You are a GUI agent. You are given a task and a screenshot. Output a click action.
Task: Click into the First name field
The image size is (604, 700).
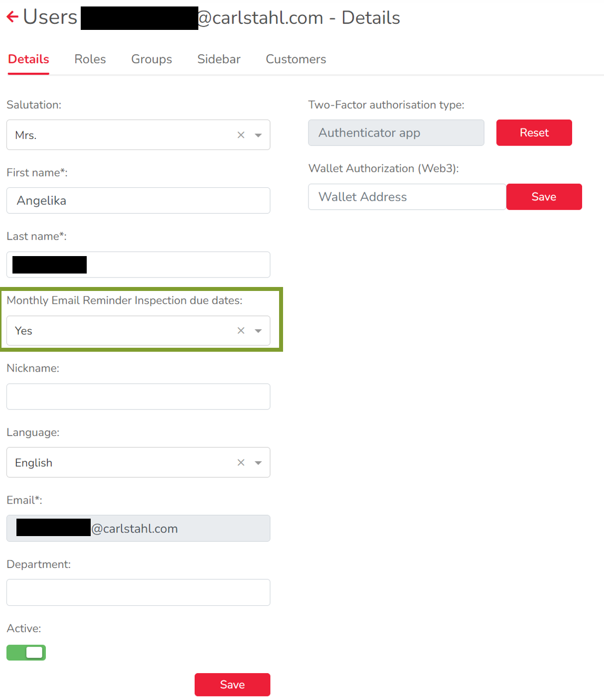[x=139, y=201]
